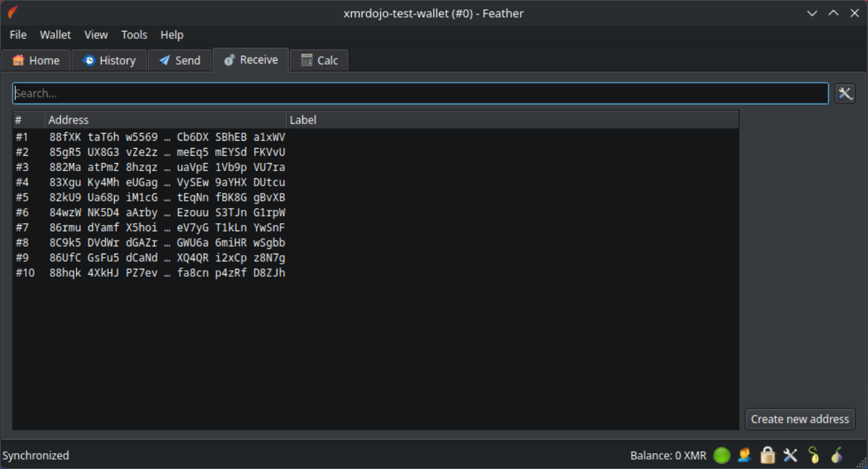868x469 pixels.
Task: Open the Tools menu
Action: tap(135, 35)
